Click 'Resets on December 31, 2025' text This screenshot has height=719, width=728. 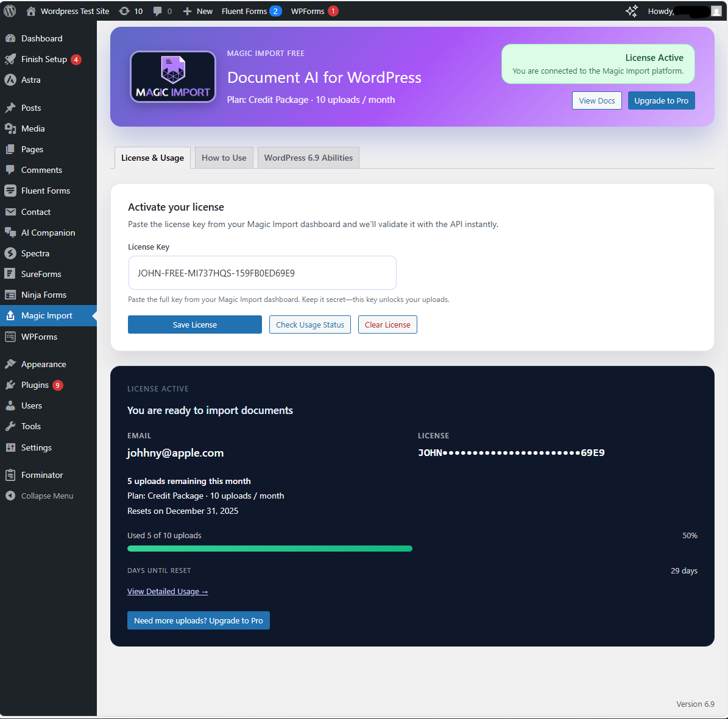[x=183, y=511]
